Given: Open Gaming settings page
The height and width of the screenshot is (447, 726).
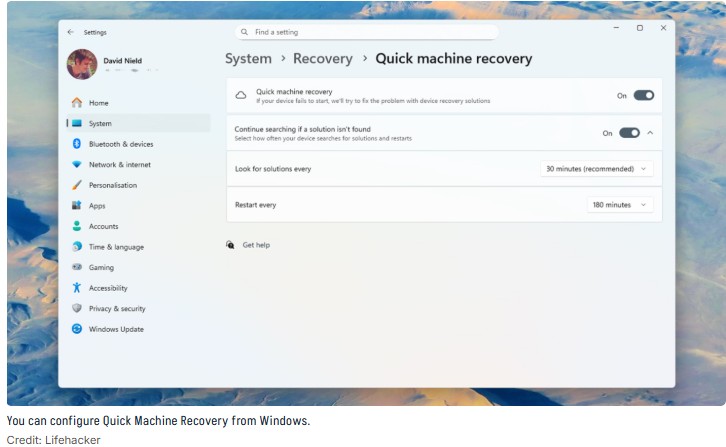Looking at the screenshot, I should click(138, 267).
